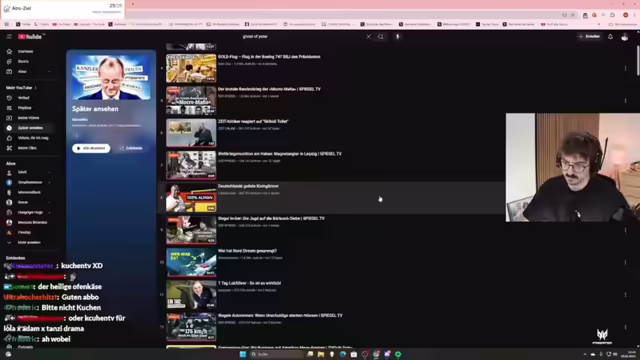Open the Illegale Autorennen SPIEGEL TV video

[280, 316]
